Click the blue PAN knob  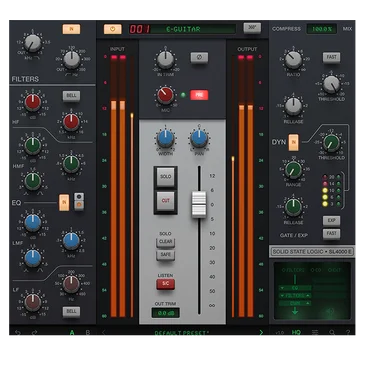click(199, 139)
